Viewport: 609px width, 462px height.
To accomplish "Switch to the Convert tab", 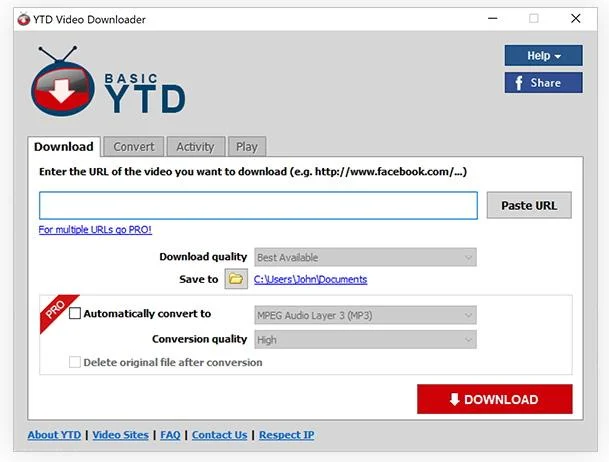I will 134,147.
